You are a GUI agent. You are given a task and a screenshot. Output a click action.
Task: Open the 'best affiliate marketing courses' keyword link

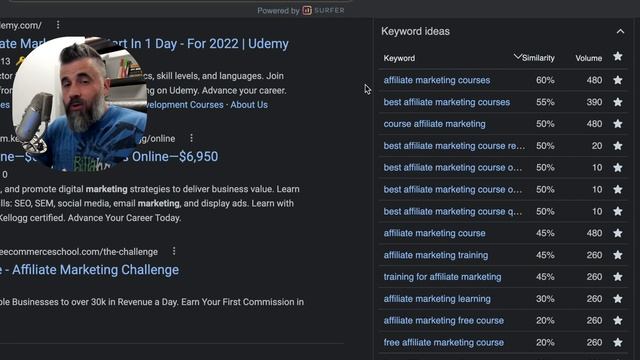point(447,102)
